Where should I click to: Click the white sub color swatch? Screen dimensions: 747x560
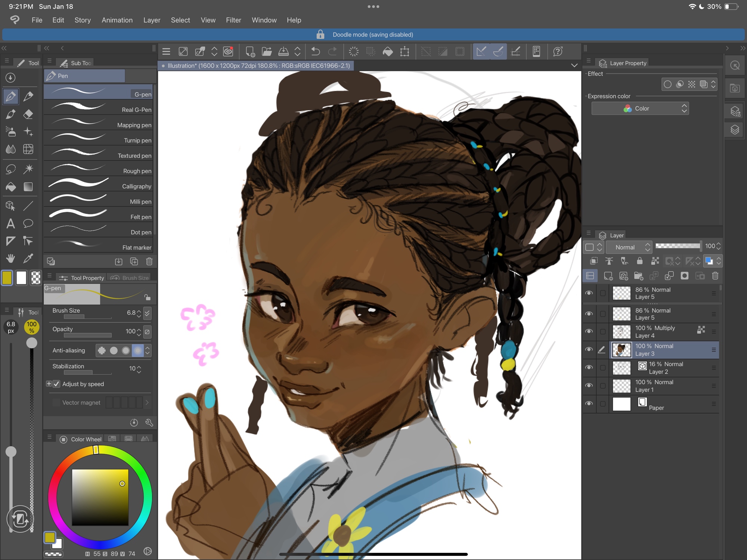pos(21,278)
